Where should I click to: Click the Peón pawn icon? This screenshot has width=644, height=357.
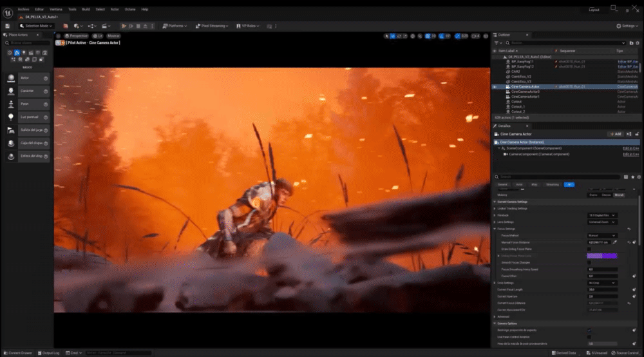[x=11, y=104]
